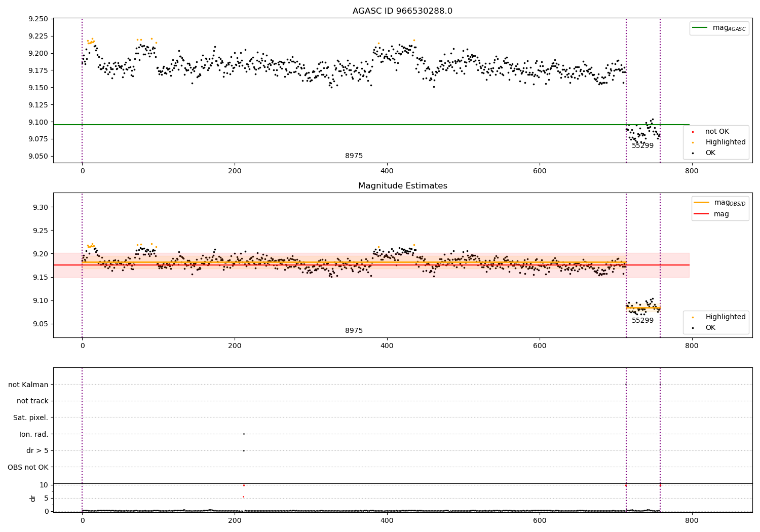
Task: Click the 5 tick on the dr axis
Action: pos(46,498)
